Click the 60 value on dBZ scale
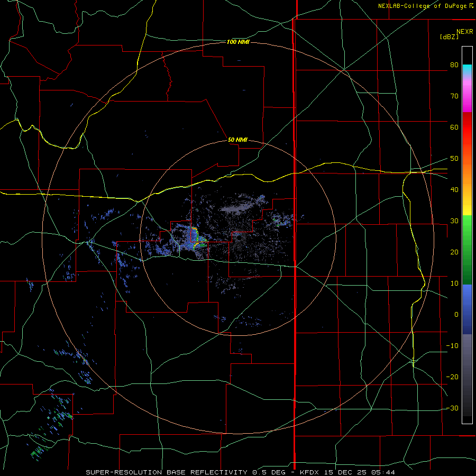The height and width of the screenshot is (476, 476). click(x=454, y=127)
